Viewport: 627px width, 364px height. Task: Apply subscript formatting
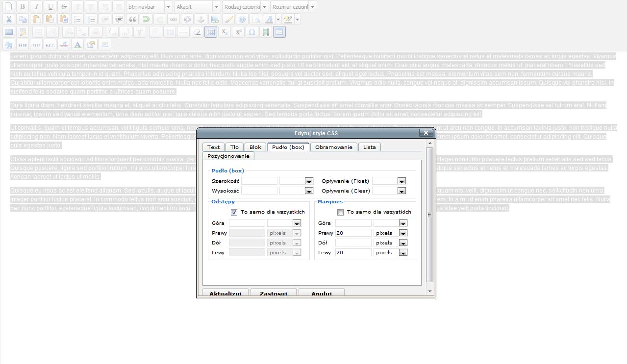(224, 32)
